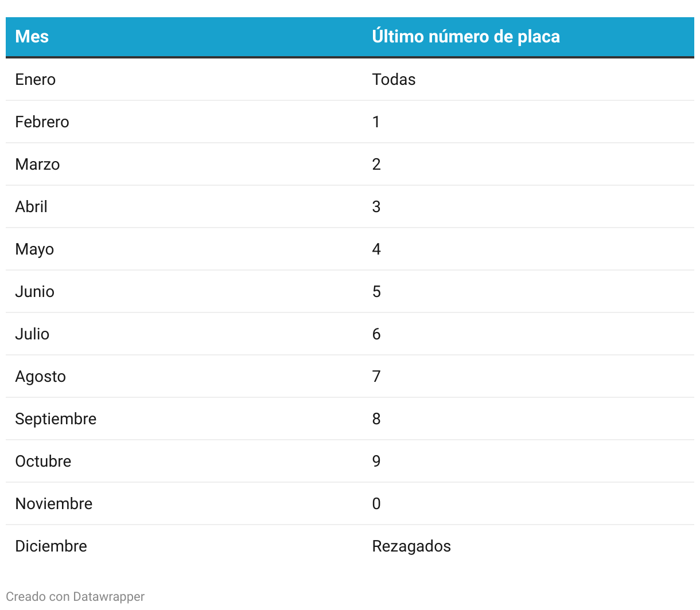Select the 'Febrero' row label
Image resolution: width=700 pixels, height=610 pixels.
(42, 122)
